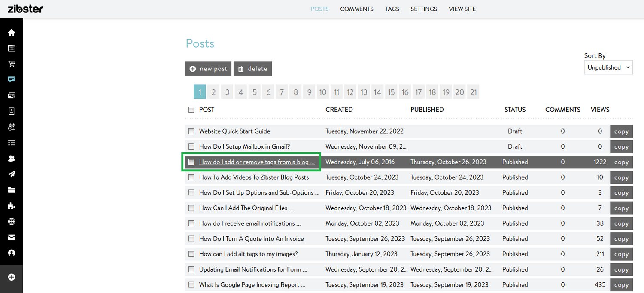Switch to the COMMENTS tab
This screenshot has height=293, width=644.
point(356,9)
